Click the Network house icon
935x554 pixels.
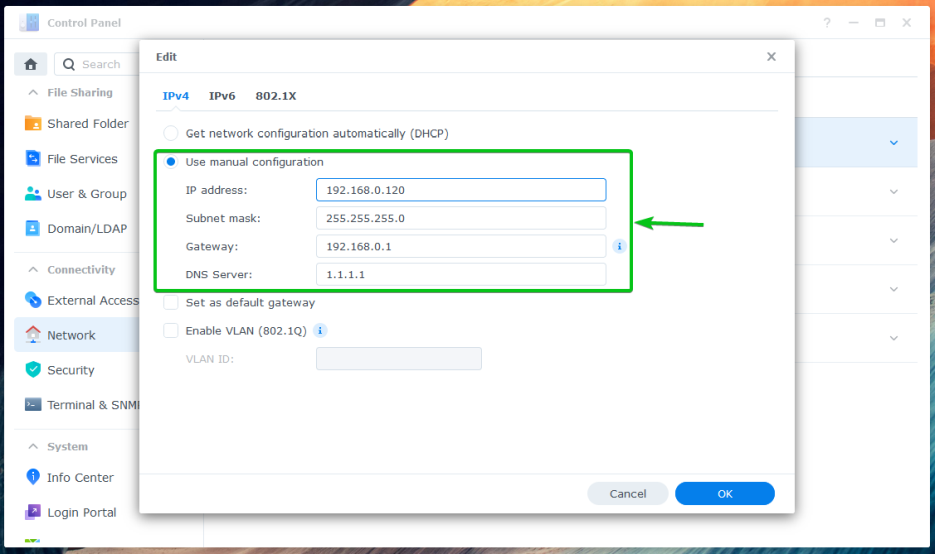tap(33, 335)
